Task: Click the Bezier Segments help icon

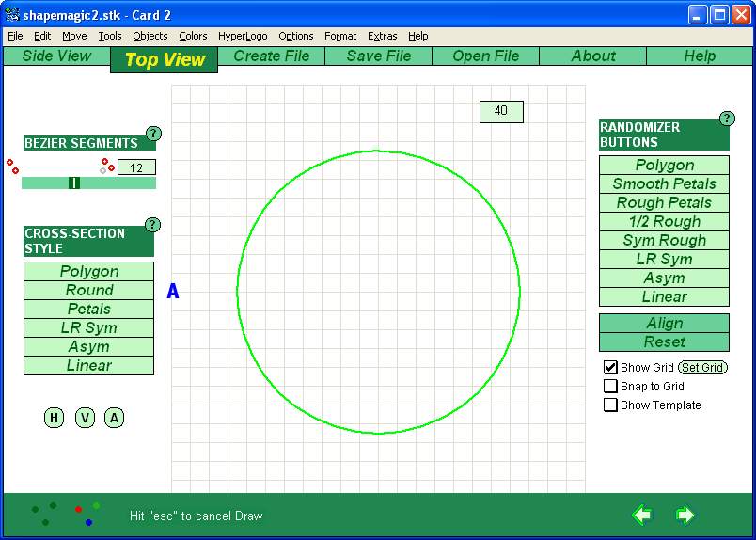Action: tap(154, 134)
